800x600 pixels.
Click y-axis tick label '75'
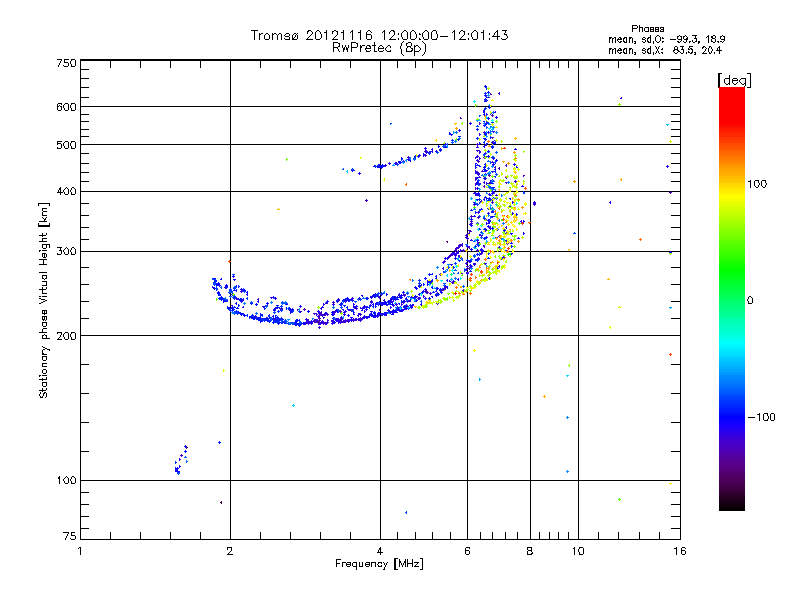70,536
